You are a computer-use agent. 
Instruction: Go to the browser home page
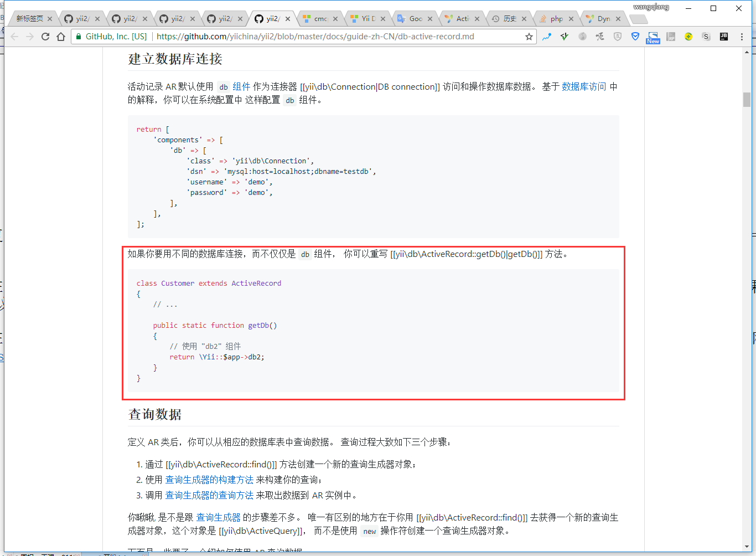pyautogui.click(x=61, y=37)
